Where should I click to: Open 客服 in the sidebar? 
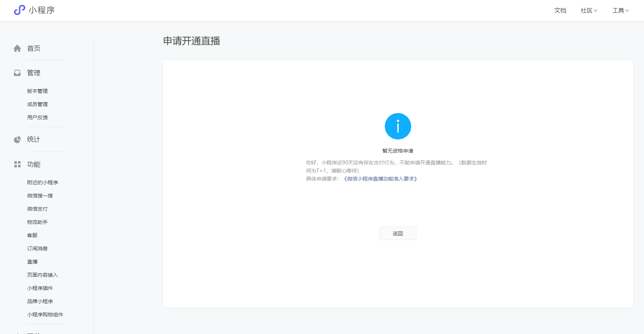[32, 235]
